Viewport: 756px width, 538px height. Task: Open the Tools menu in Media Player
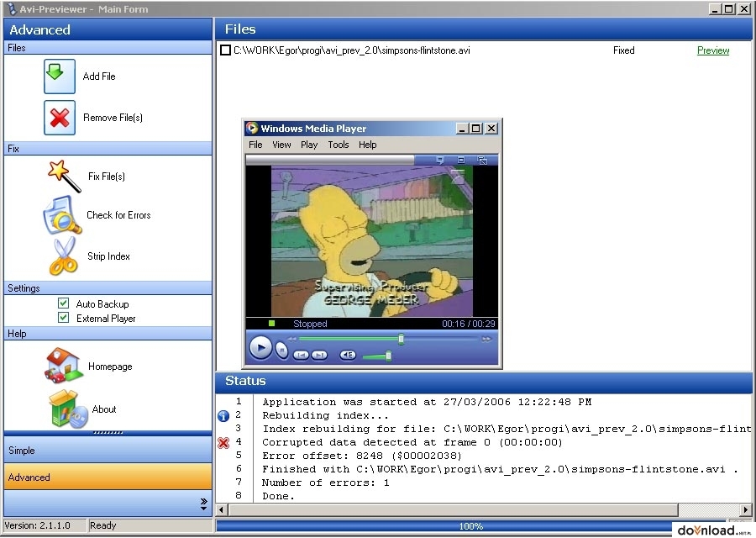[x=339, y=145]
